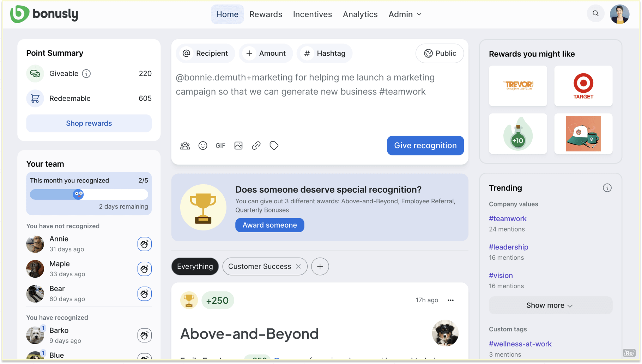The image size is (642, 364).
Task: Give Annie a clap recognition
Action: pos(144,244)
